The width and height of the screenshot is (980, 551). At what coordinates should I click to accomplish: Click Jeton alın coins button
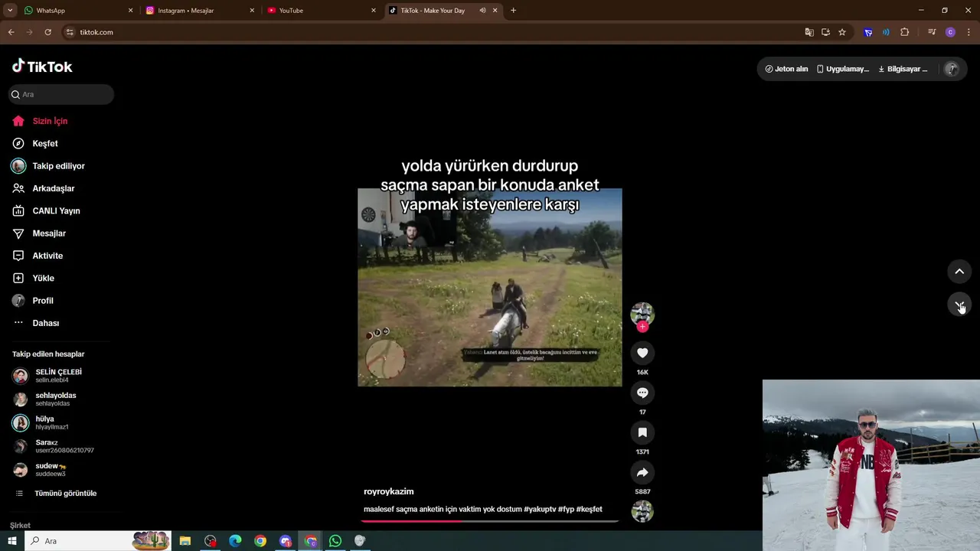coord(786,69)
